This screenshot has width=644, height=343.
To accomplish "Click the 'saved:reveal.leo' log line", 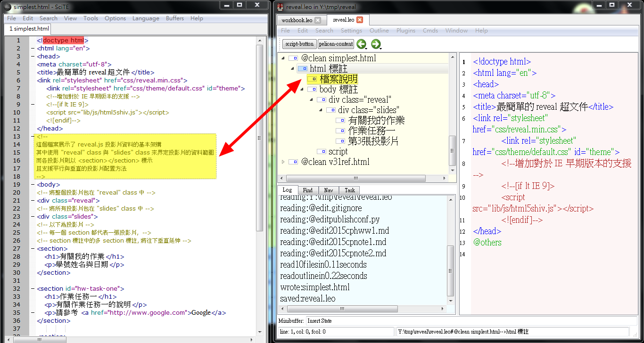I will (308, 298).
